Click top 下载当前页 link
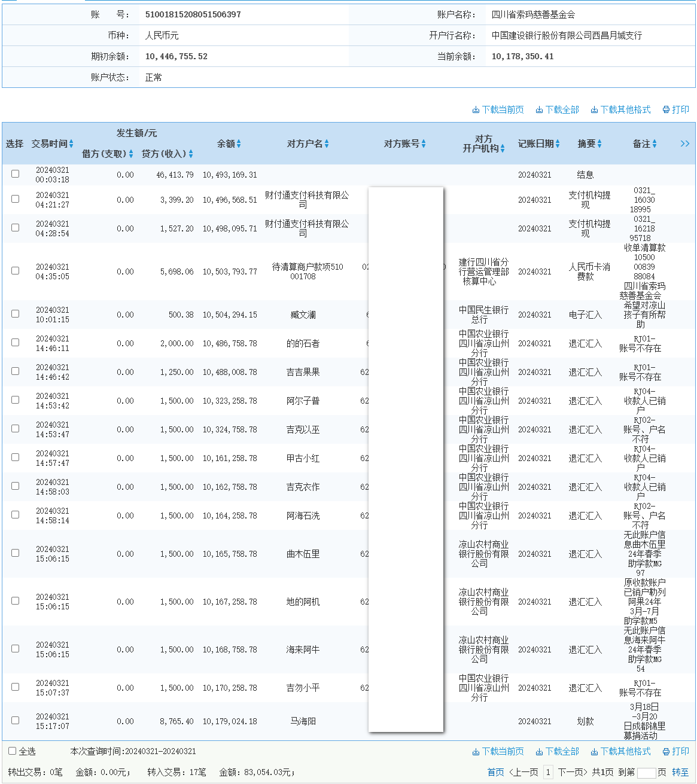 tap(503, 110)
